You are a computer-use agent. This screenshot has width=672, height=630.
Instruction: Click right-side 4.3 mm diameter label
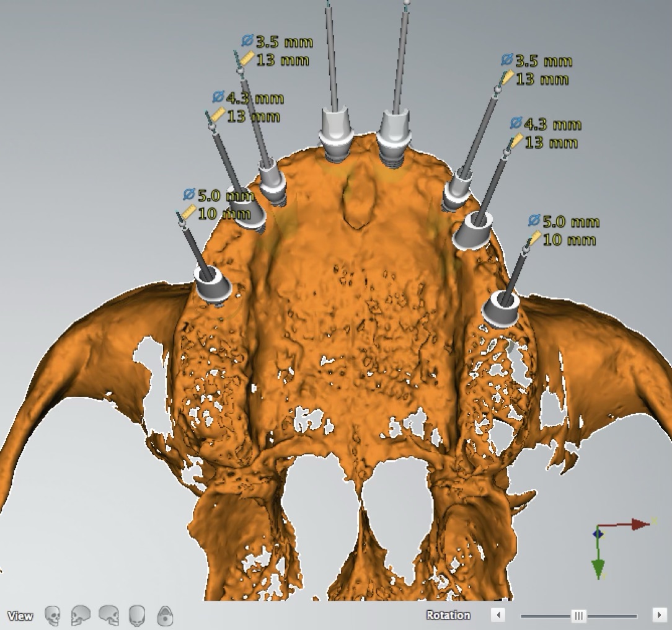point(552,125)
